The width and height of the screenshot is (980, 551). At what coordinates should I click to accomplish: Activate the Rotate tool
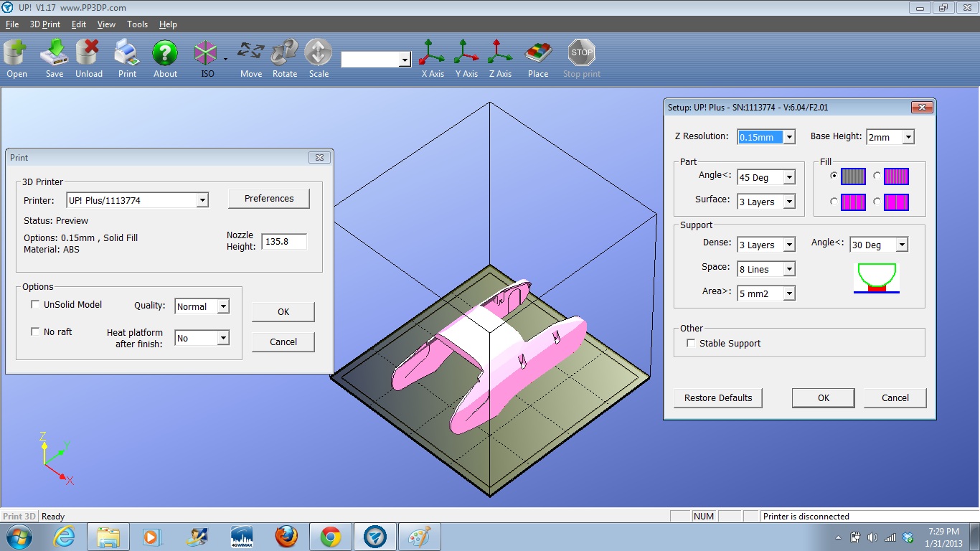click(285, 53)
